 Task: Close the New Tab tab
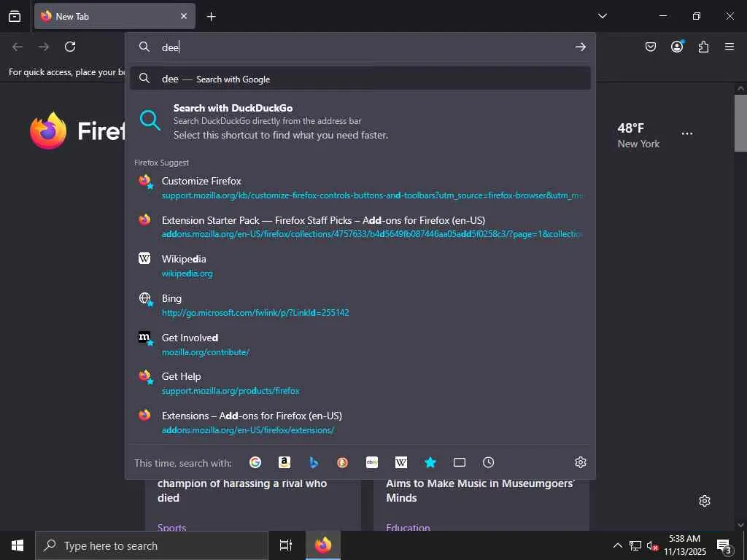point(184,16)
